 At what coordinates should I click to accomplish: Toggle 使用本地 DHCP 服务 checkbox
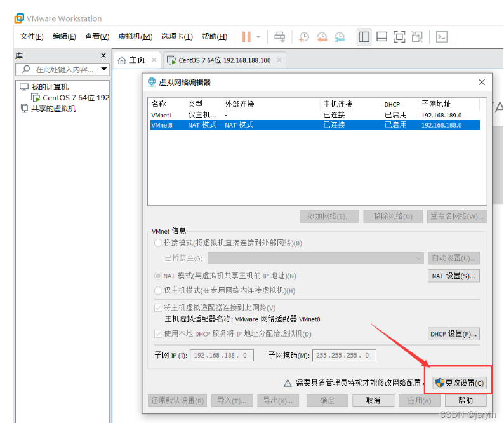pyautogui.click(x=158, y=333)
